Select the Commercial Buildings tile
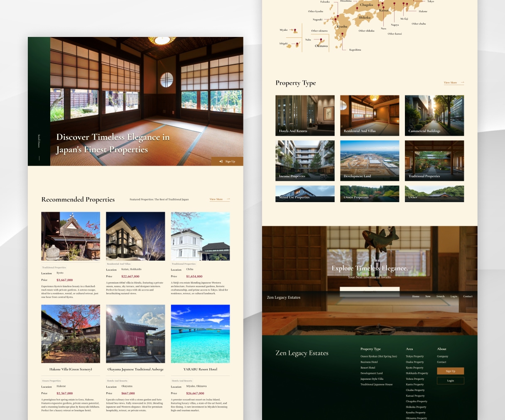Viewport: 505px width, 420px height. (x=434, y=115)
